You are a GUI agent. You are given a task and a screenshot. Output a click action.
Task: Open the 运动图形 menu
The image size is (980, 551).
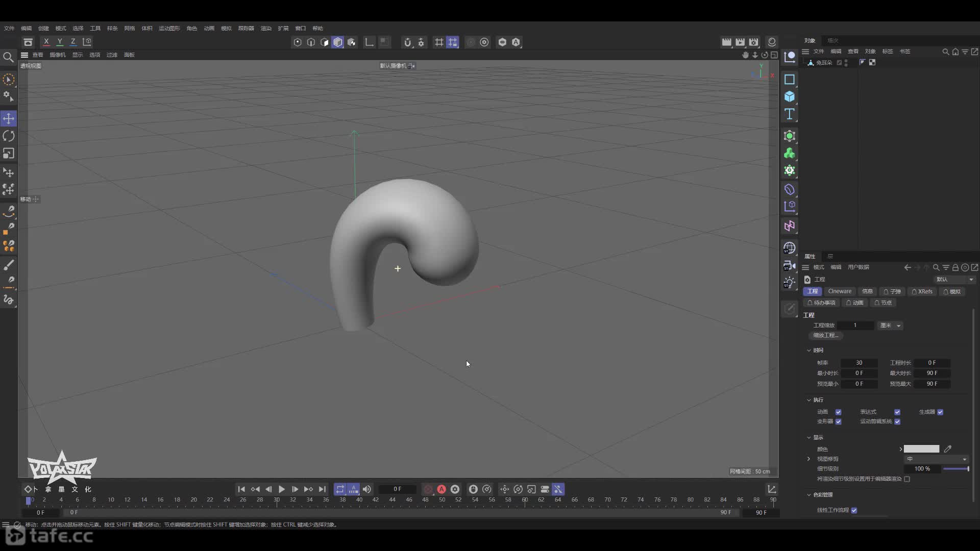[x=169, y=29]
